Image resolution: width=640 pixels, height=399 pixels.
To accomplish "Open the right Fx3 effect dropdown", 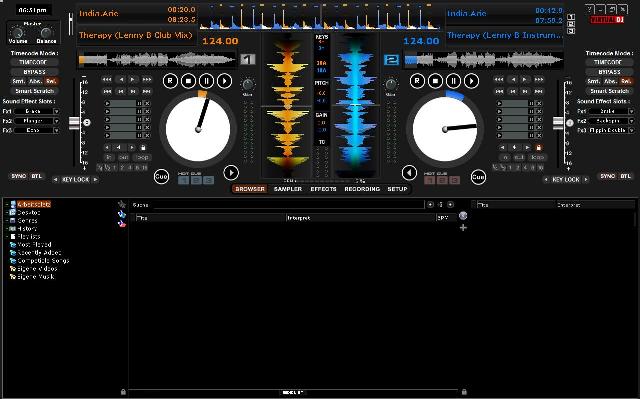I will point(631,130).
